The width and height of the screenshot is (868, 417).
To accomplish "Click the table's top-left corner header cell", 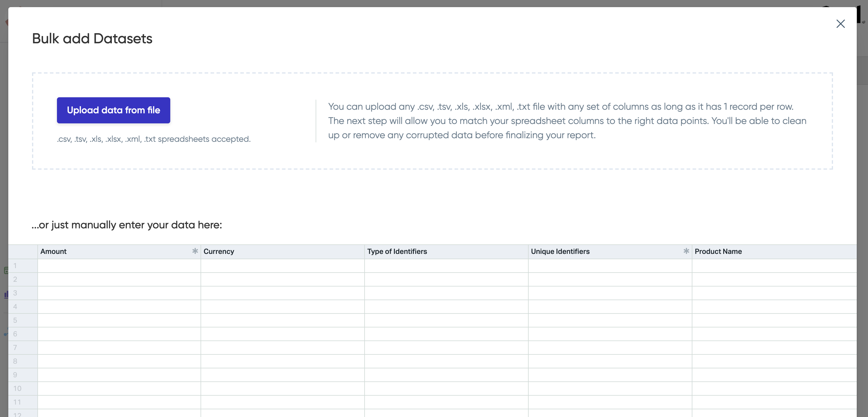I will (22, 251).
